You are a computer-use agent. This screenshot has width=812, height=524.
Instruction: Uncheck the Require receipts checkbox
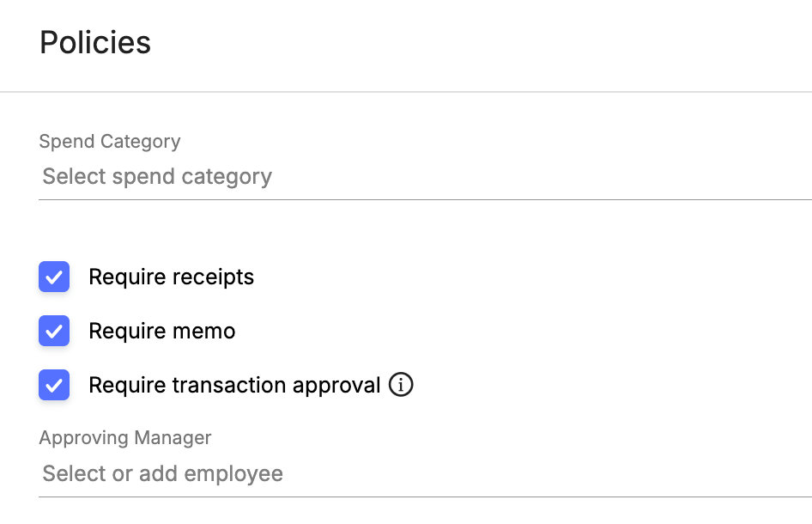tap(54, 277)
